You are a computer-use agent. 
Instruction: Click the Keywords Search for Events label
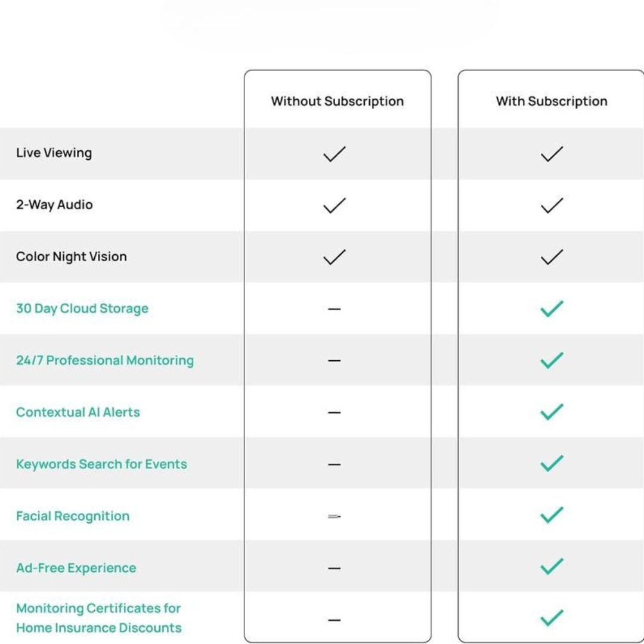pos(101,465)
